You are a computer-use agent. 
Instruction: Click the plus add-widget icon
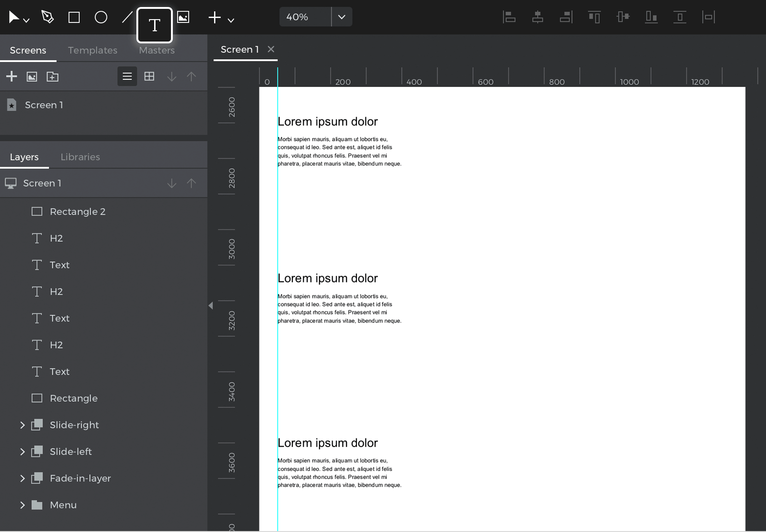click(214, 18)
